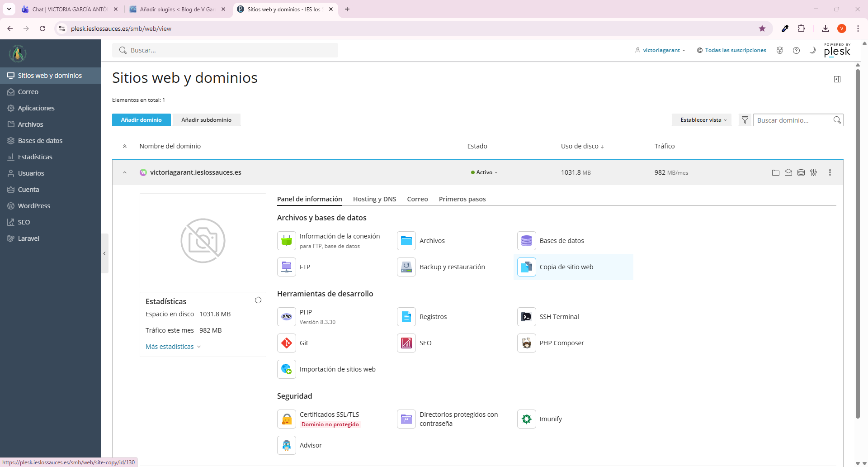
Task: Toggle dark mode moon icon
Action: tap(812, 50)
